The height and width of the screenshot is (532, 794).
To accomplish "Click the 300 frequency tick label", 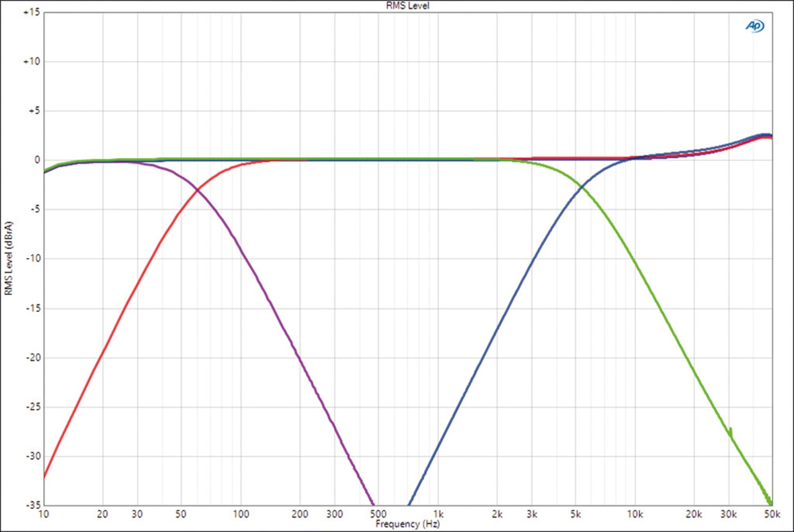I will (335, 514).
